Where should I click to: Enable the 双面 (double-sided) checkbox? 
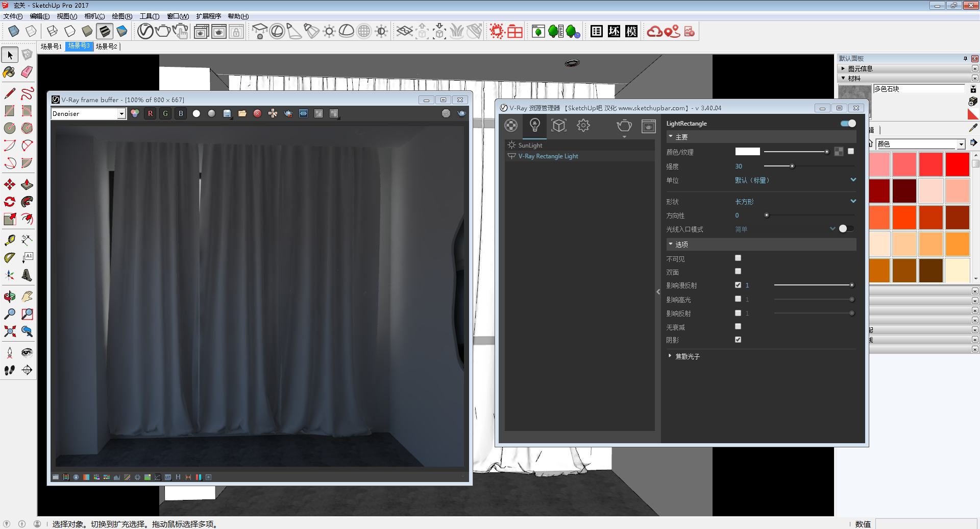point(738,271)
